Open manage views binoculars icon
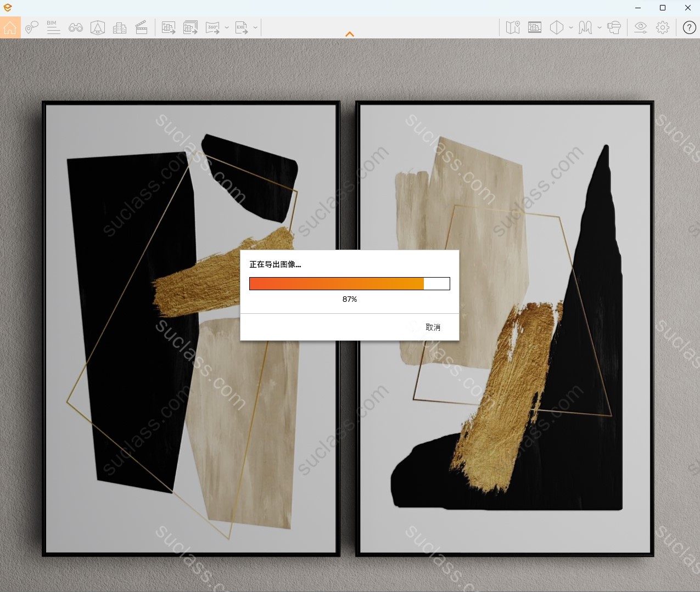This screenshot has height=592, width=700. (76, 27)
